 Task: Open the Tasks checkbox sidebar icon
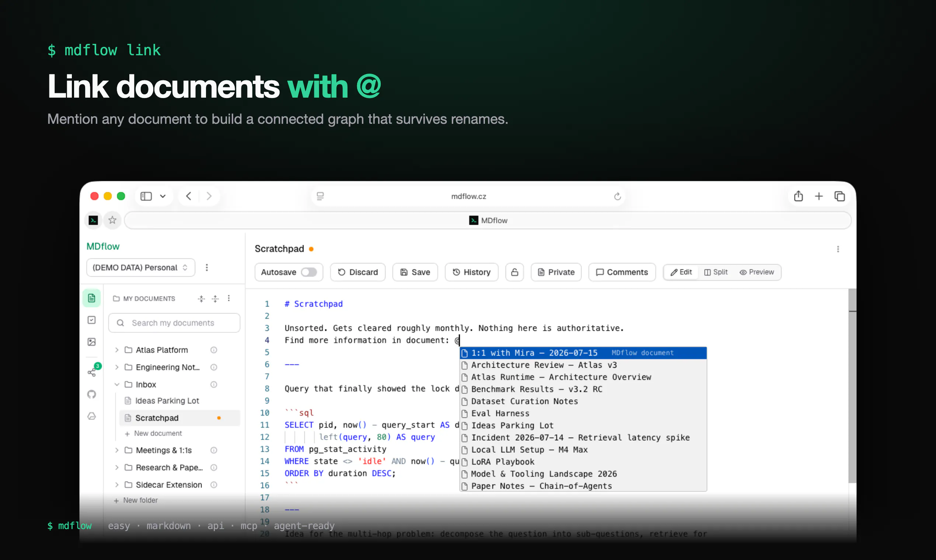[x=91, y=320]
